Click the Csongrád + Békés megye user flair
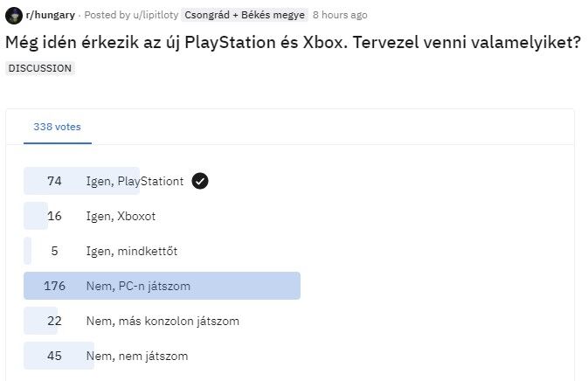 point(246,15)
